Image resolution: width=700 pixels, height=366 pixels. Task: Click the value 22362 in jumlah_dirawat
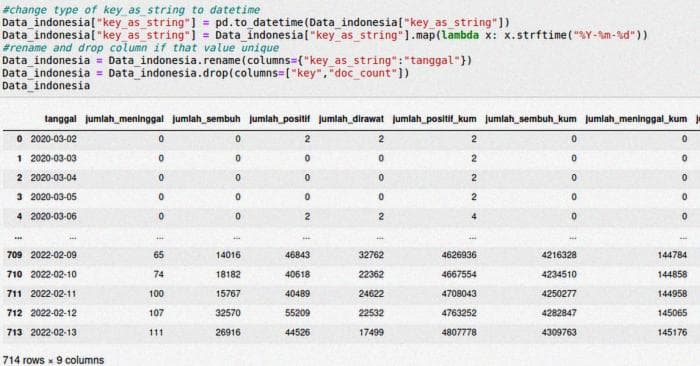click(371, 274)
